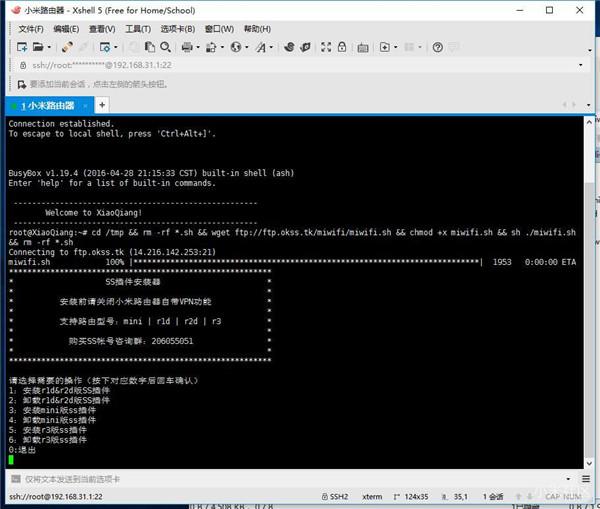Screen dimensions: 600x509
Task: Click the compose bar hamburger menu icon
Action: pos(586,479)
